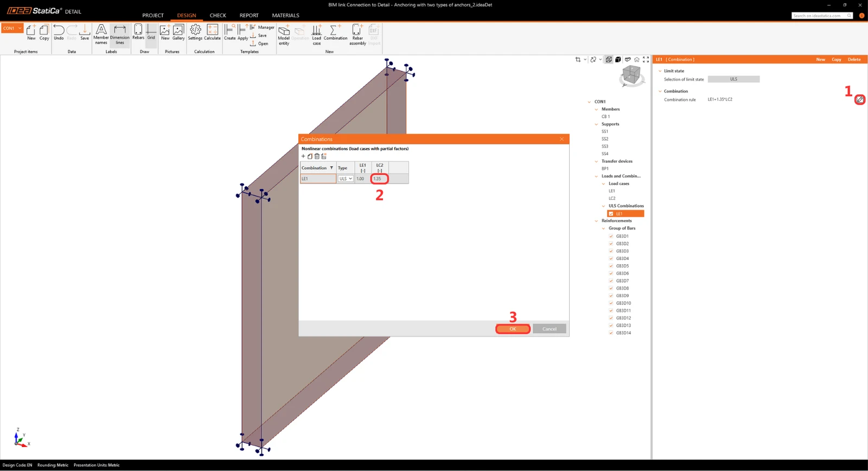Viewport: 868px width, 471px height.
Task: Click the Dimension lines label icon
Action: 120,34
